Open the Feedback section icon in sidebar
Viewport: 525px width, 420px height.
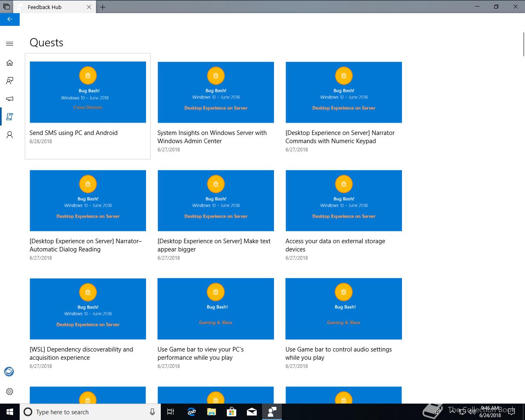tap(10, 81)
